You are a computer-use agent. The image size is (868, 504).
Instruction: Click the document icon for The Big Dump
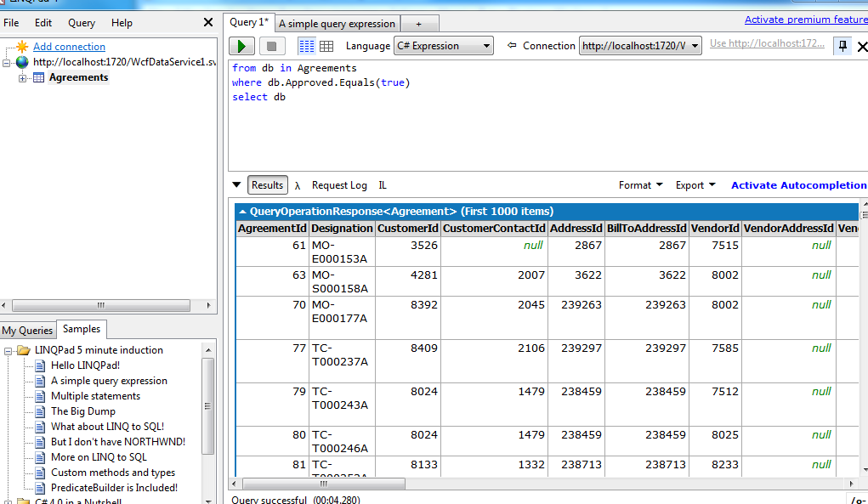coord(40,411)
